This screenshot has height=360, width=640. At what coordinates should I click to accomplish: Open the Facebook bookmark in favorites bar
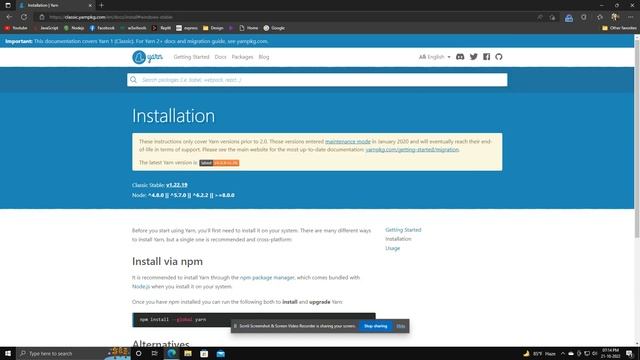102,28
